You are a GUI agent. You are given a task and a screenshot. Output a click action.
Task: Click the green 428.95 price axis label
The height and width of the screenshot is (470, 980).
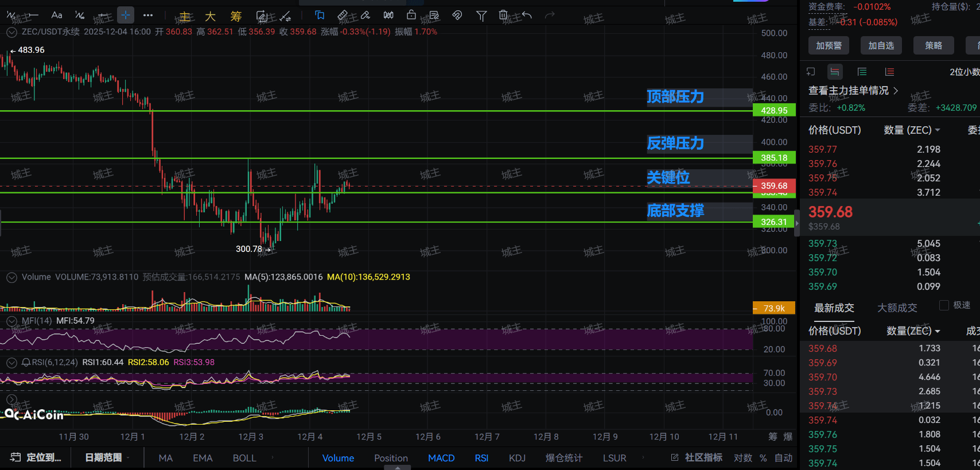coord(774,111)
